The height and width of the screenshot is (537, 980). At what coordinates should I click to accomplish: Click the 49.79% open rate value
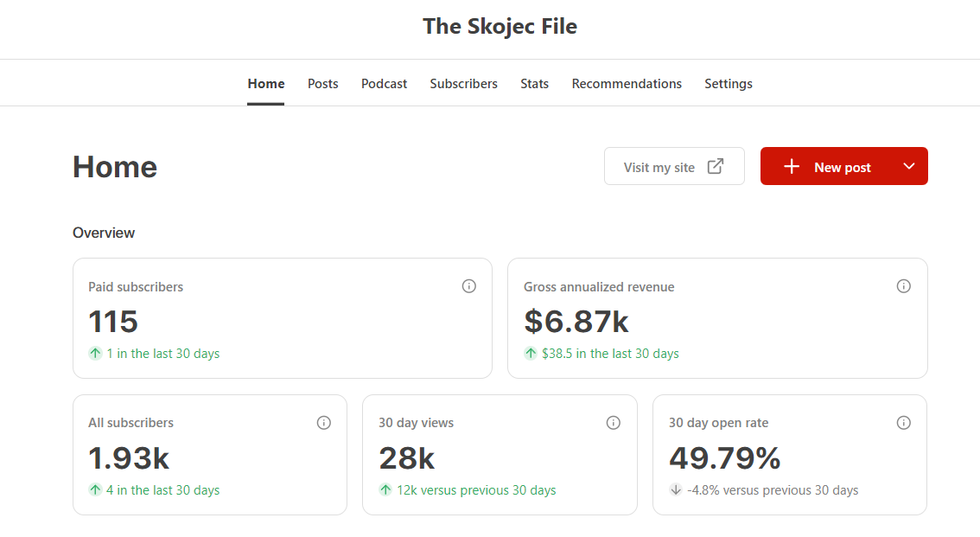point(725,458)
